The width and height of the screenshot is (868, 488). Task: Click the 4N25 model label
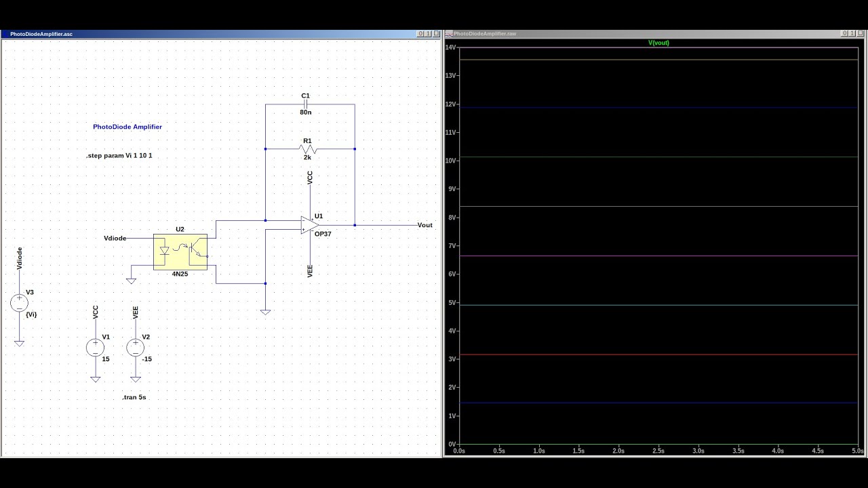click(180, 274)
